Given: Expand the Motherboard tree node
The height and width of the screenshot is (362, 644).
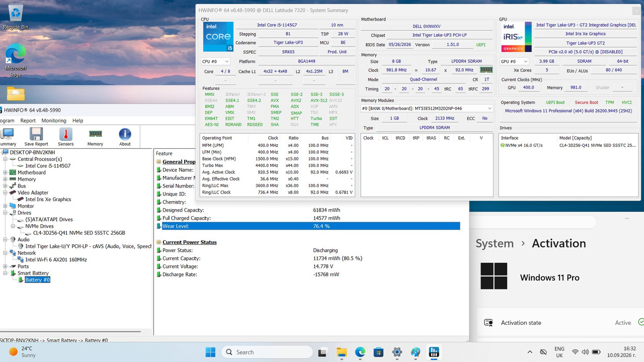Looking at the screenshot, I should click(6, 172).
